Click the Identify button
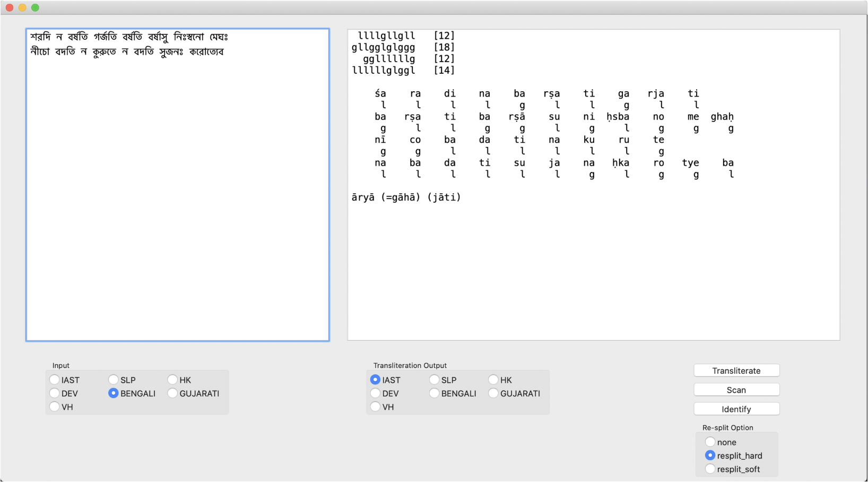 736,409
